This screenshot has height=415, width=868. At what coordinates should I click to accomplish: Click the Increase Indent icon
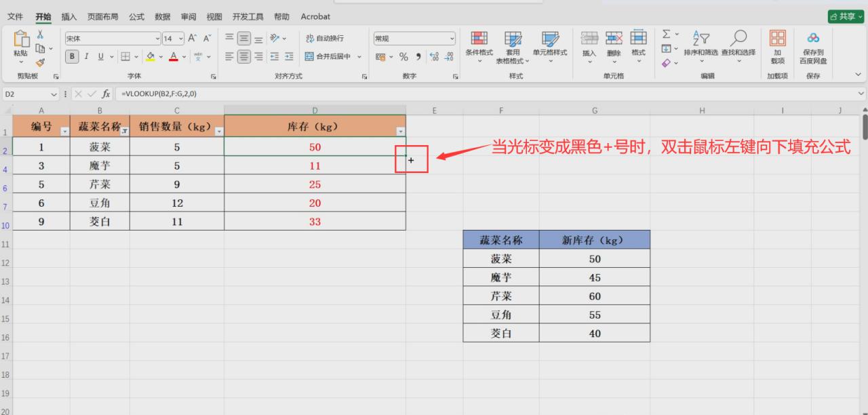(x=289, y=57)
